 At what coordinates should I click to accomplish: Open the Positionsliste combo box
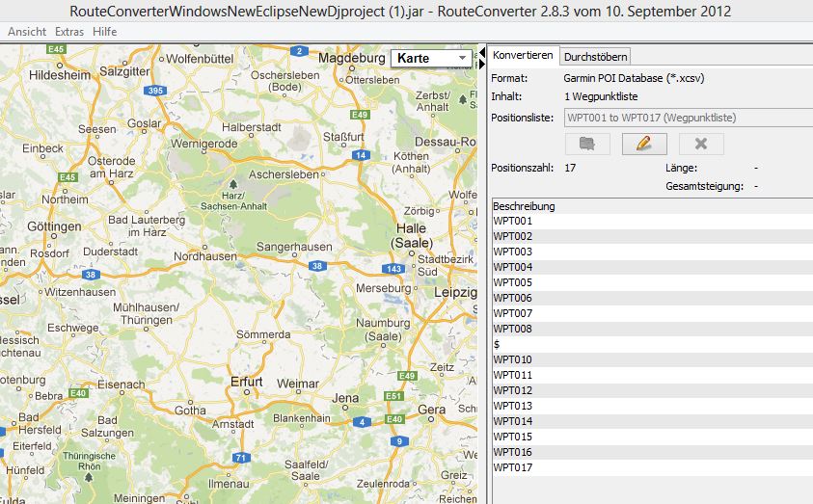click(x=685, y=118)
